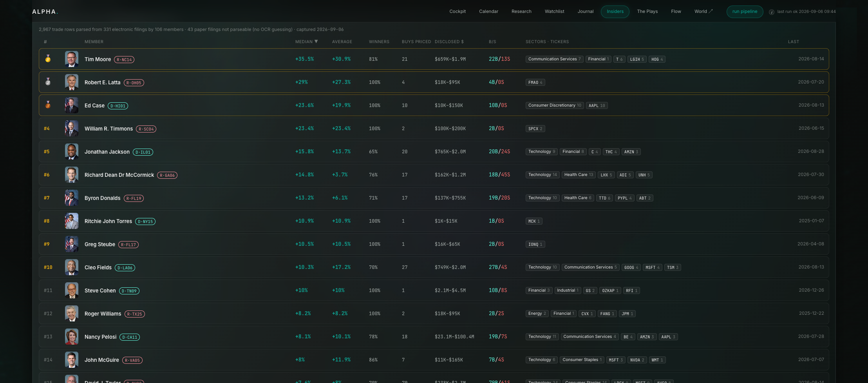Select Jonathan Jackson's AMZN 3 ticker tag

pos(631,152)
